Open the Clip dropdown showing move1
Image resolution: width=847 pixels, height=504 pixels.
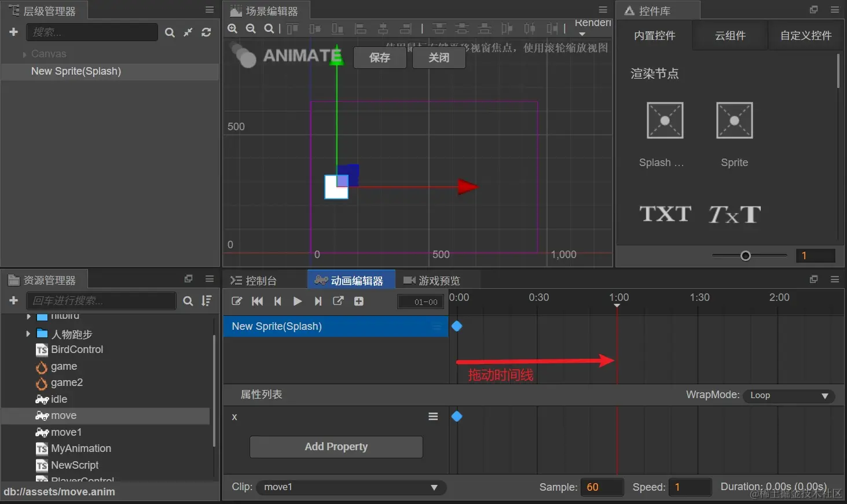[x=351, y=487]
